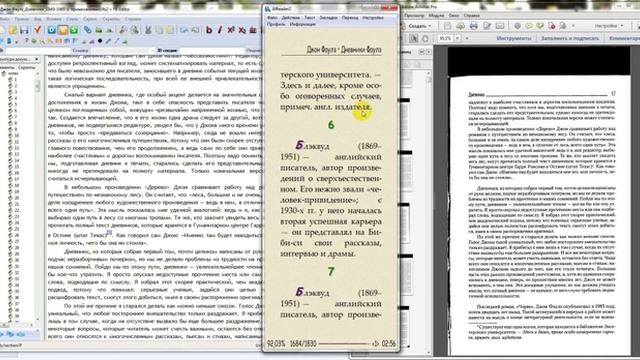Click the green 'S' source mode icon
This screenshot has height=360, width=640.
[74, 30]
